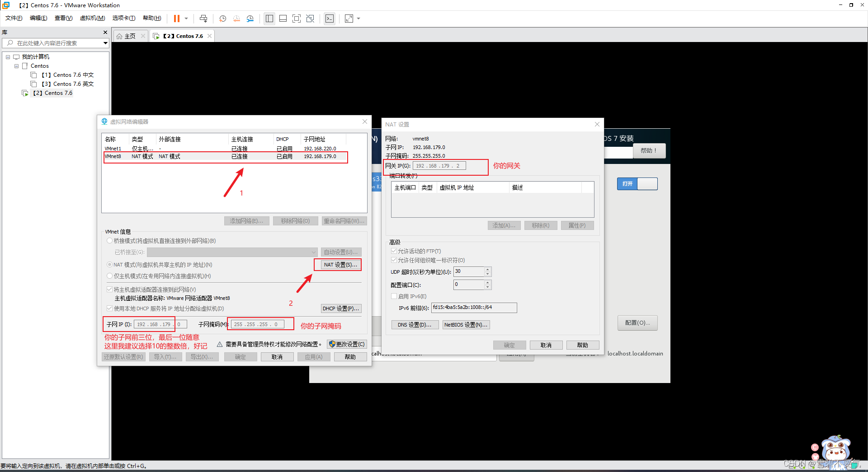The image size is (868, 472).
Task: Collapse the Centos folder tree node
Action: pyautogui.click(x=16, y=66)
